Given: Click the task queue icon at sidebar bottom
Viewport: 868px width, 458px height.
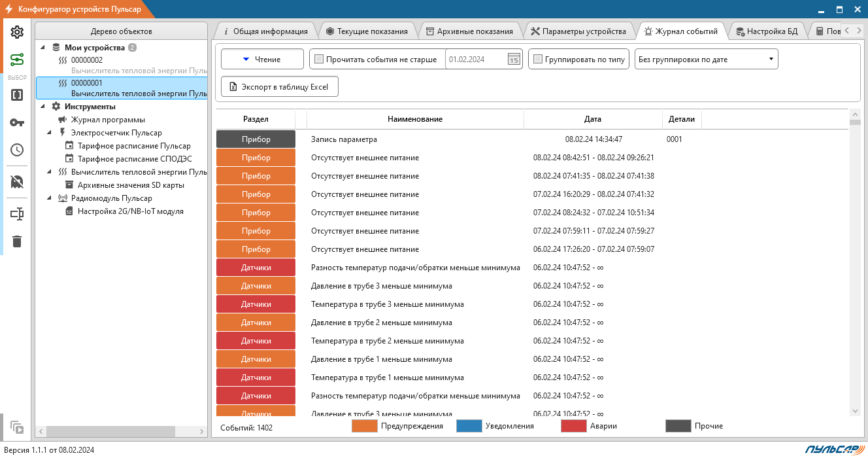Looking at the screenshot, I should [x=17, y=429].
